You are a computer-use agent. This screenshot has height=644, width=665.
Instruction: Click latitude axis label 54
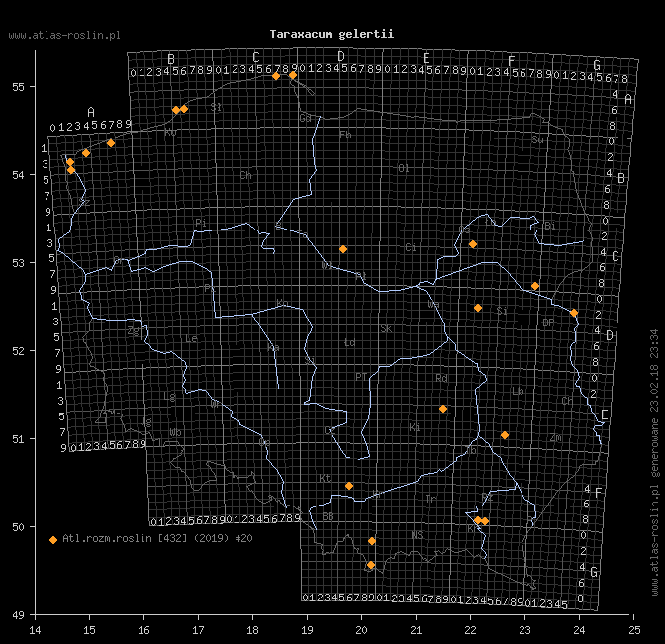click(x=18, y=175)
